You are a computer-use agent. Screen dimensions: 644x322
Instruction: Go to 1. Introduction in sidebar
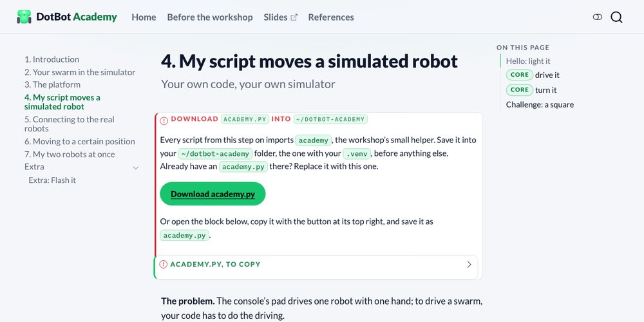[52, 59]
